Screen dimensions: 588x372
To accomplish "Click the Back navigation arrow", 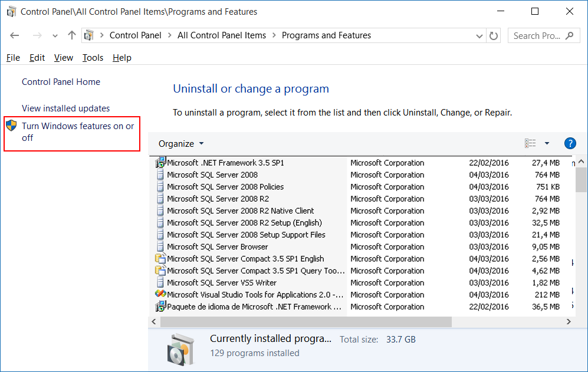I will click(x=15, y=35).
